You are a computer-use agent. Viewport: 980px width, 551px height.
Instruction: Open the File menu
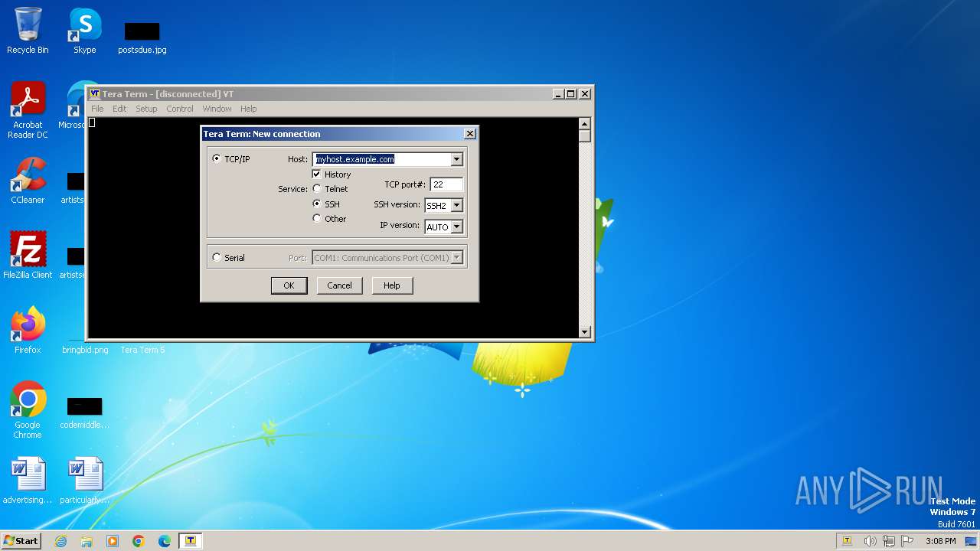point(97,109)
